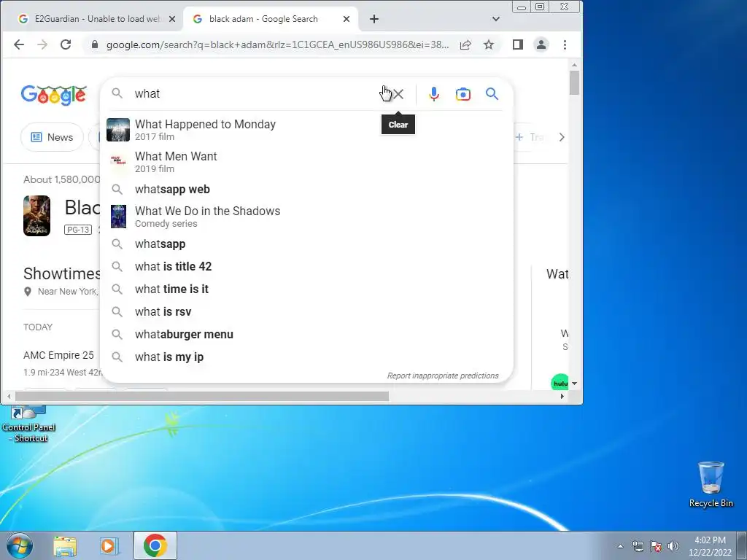Open Chrome side panel icon
This screenshot has height=560, width=747.
[x=518, y=44]
